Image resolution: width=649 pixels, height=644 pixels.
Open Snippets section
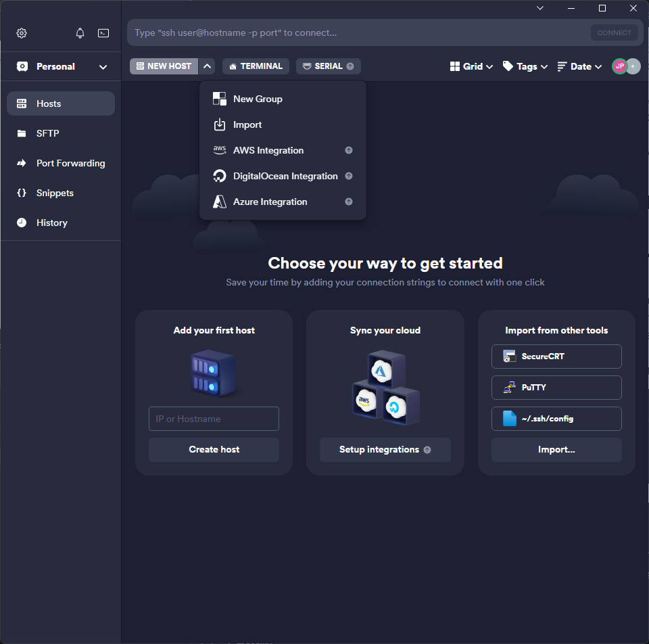[x=54, y=193]
